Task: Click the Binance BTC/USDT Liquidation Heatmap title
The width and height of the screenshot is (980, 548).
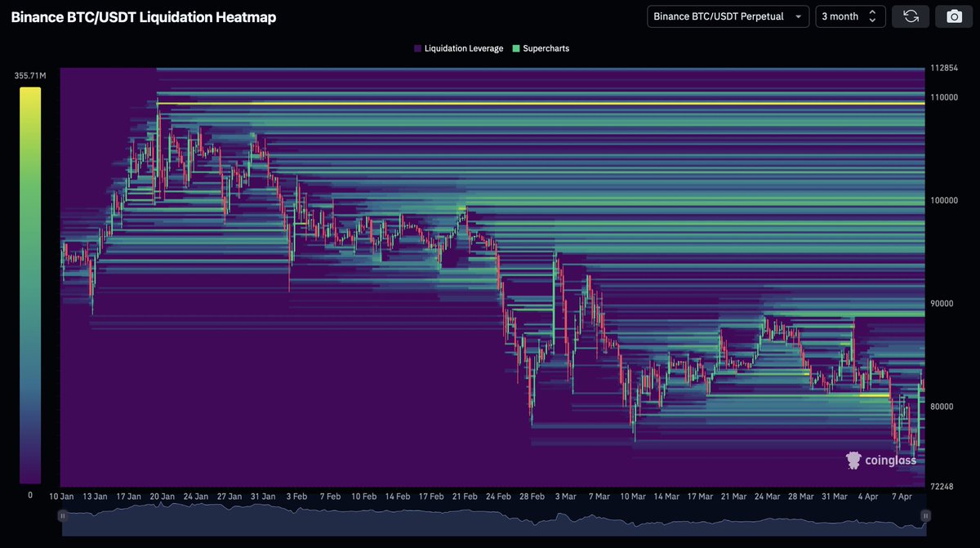Action: 143,17
